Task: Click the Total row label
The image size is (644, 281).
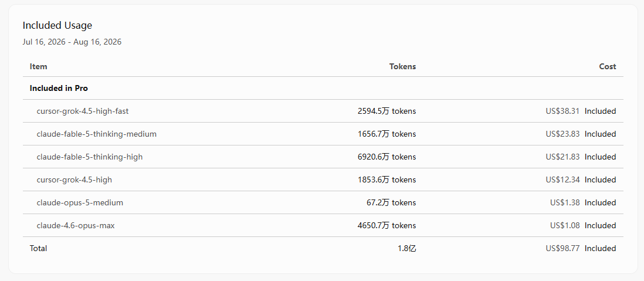Action: (x=38, y=249)
